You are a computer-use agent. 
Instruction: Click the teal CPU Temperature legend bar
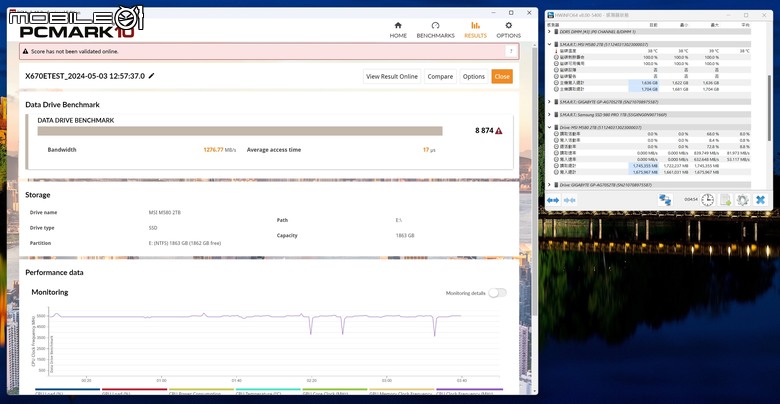[x=268, y=390]
